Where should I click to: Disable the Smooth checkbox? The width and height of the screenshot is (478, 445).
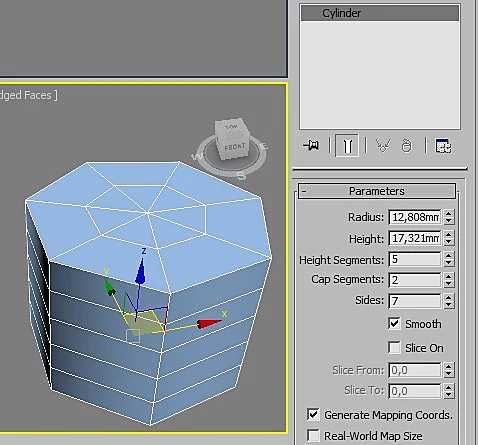coord(394,323)
